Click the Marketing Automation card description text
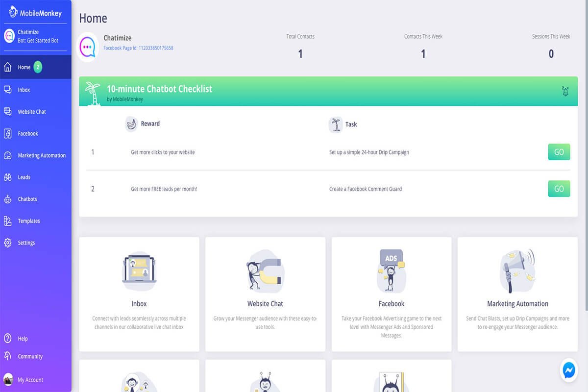 tap(517, 322)
